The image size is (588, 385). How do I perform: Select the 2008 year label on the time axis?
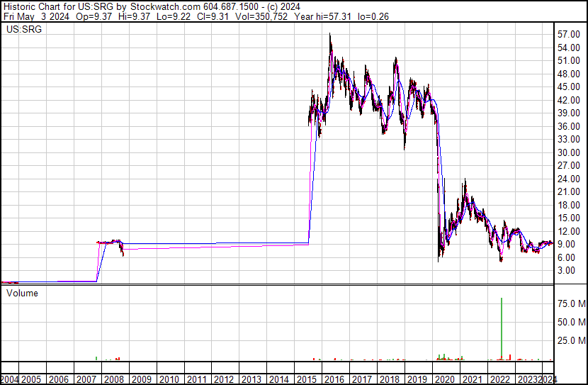114,379
